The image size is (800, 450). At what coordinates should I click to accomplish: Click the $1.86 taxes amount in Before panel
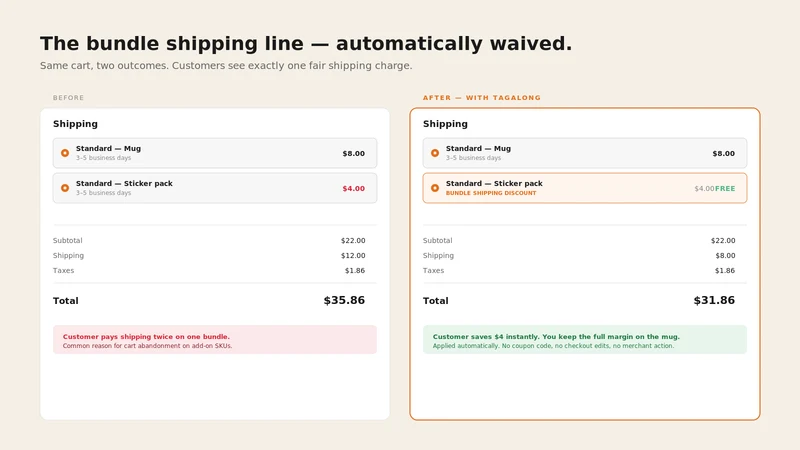coord(355,270)
